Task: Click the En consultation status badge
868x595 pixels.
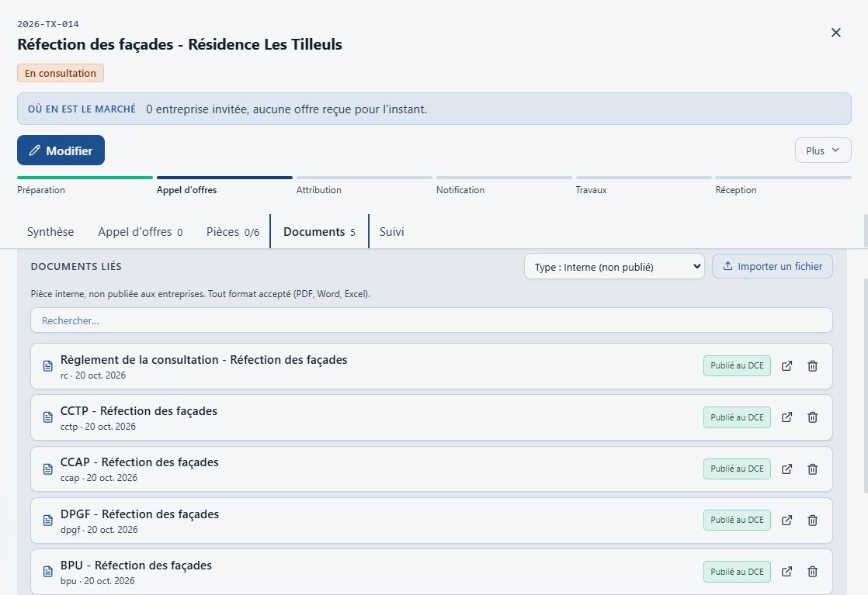Action: click(x=61, y=73)
